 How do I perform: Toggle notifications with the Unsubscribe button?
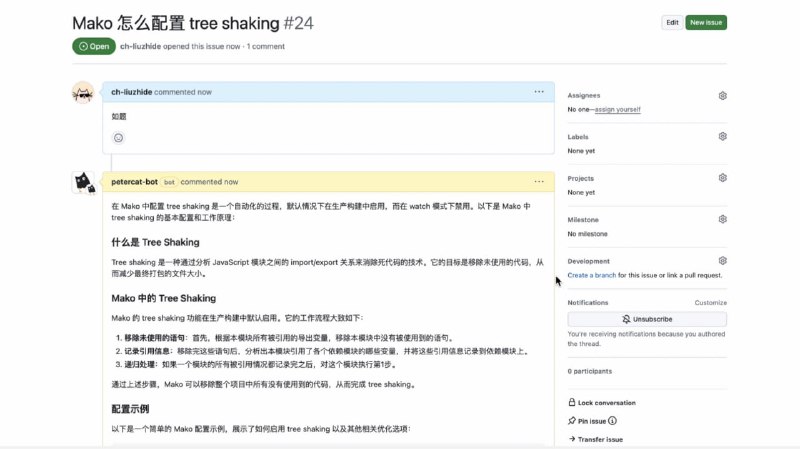[647, 319]
